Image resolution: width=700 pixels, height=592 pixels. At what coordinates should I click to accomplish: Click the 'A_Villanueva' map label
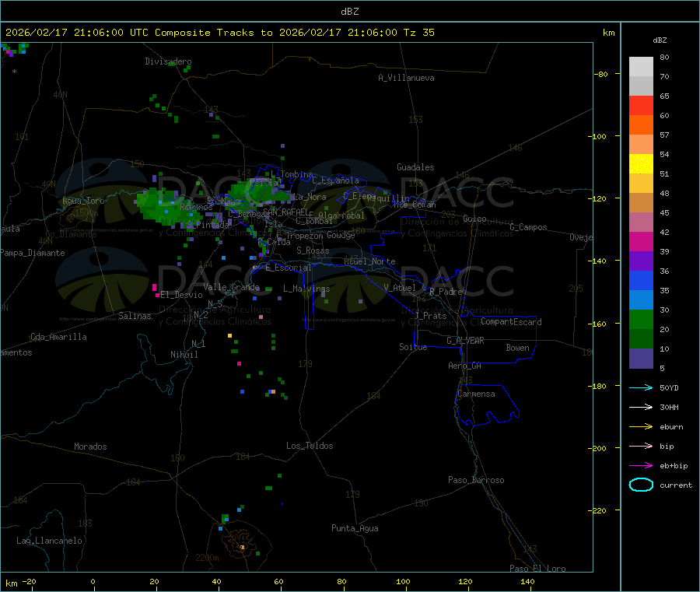click(406, 78)
